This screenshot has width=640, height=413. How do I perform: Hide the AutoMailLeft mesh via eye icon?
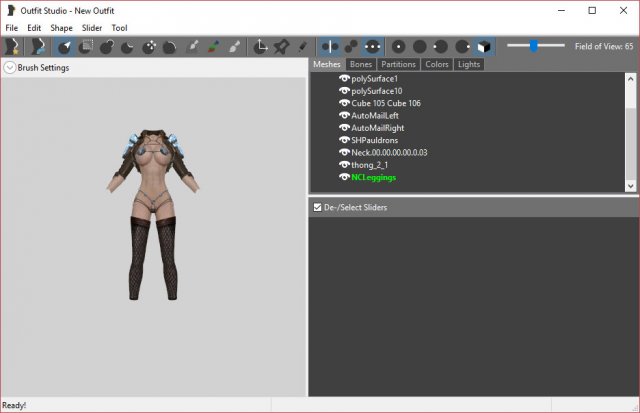click(344, 115)
